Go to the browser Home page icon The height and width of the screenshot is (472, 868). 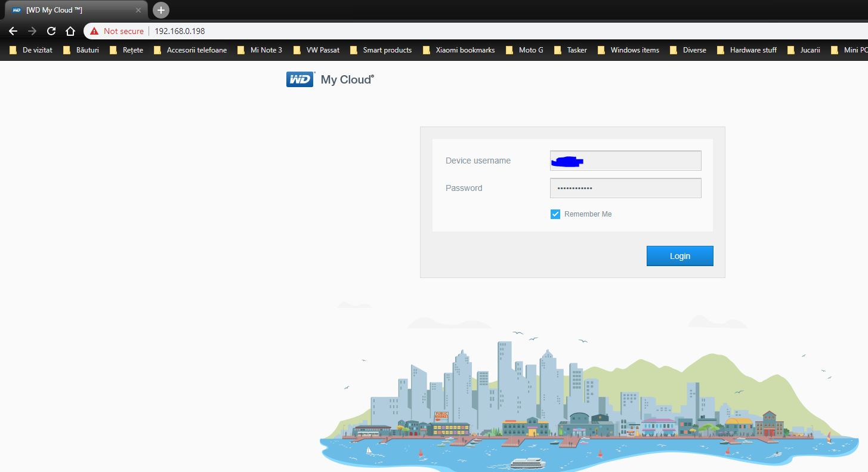tap(70, 31)
